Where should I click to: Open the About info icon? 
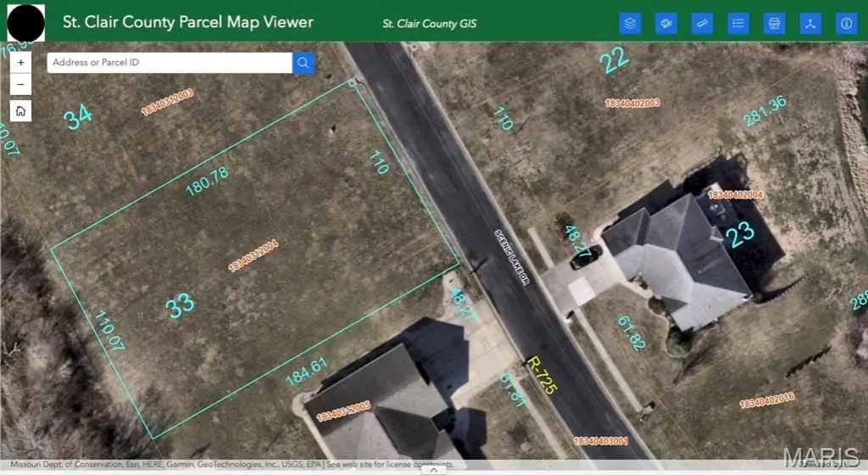click(x=847, y=23)
